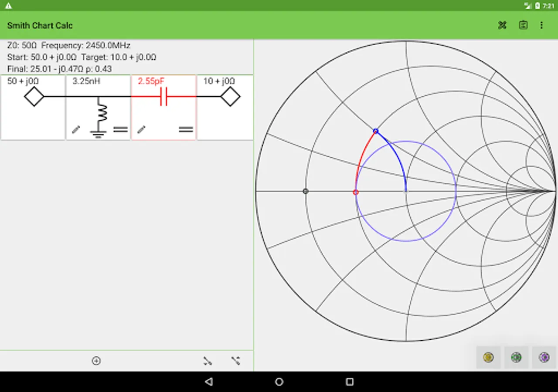Go back with the Android back button
558x392 pixels.
(209, 382)
